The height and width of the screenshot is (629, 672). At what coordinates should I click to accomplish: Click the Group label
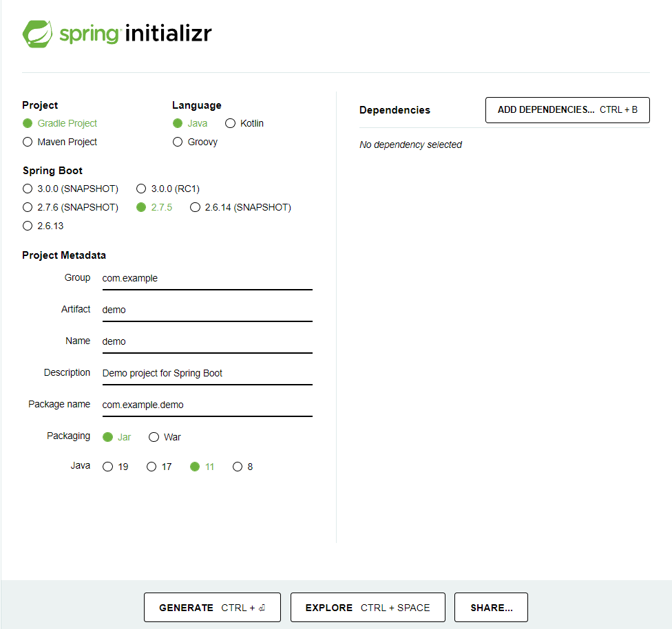click(77, 277)
